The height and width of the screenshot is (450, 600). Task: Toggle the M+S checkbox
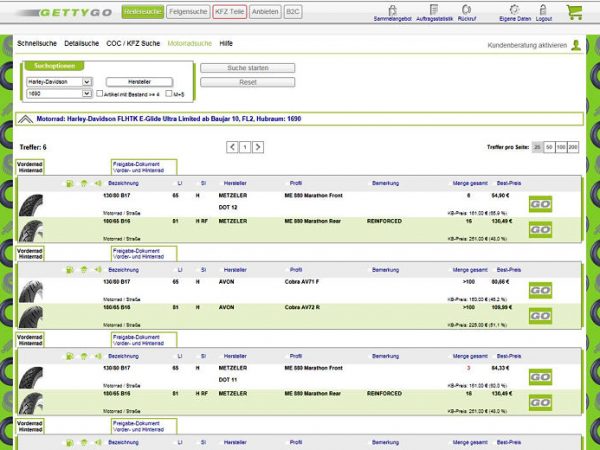168,93
